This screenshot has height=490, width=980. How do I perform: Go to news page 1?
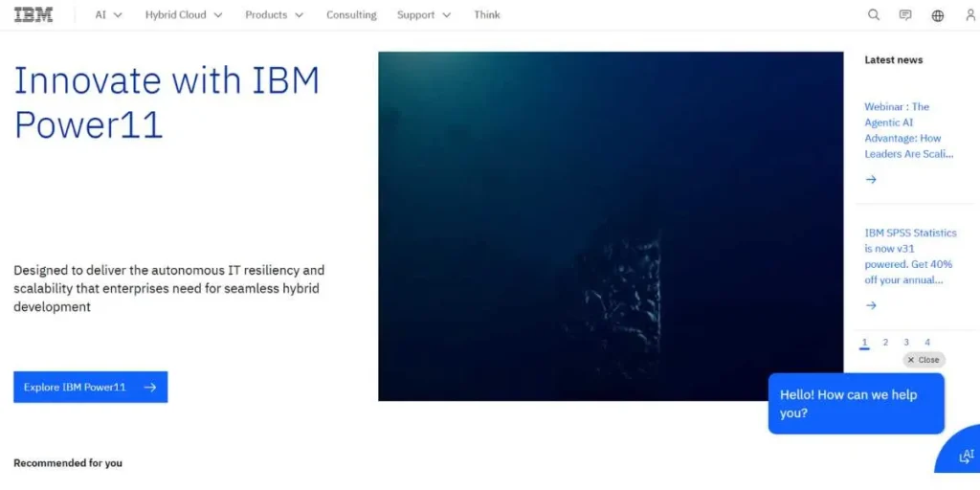pyautogui.click(x=864, y=343)
